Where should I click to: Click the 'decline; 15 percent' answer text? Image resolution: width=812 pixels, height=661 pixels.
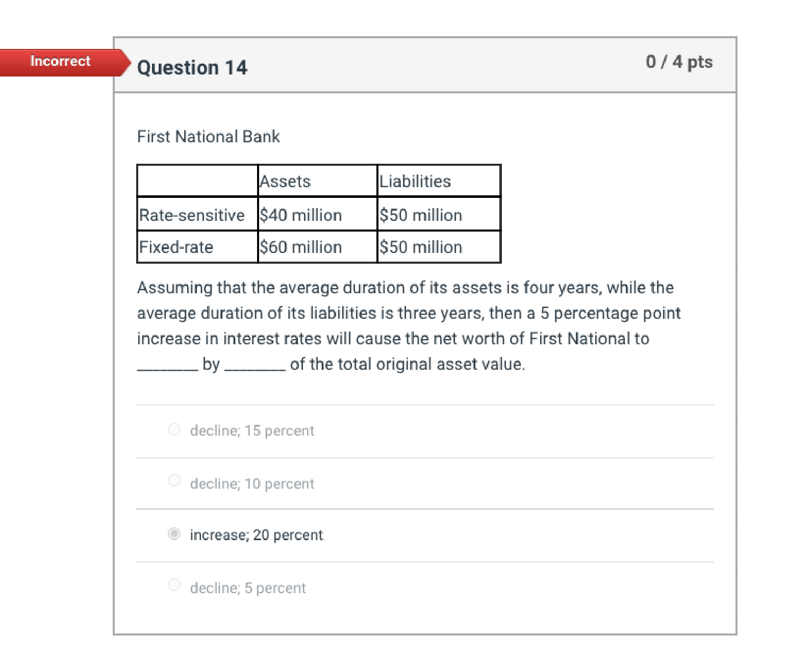[251, 430]
